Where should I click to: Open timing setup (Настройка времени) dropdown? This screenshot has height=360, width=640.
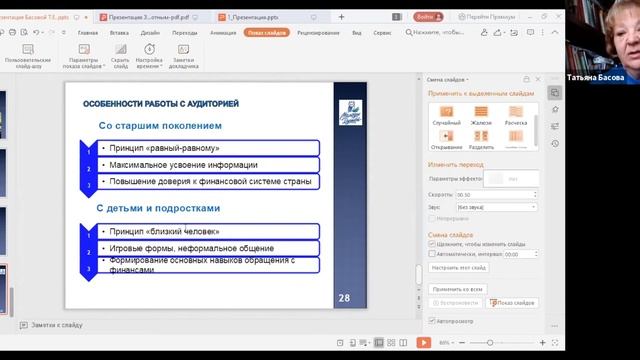(x=149, y=56)
